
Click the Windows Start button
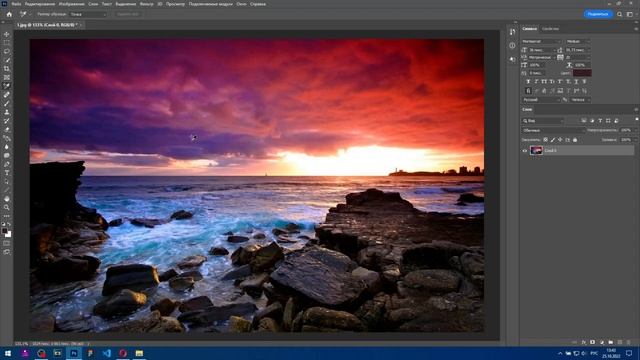(8, 353)
